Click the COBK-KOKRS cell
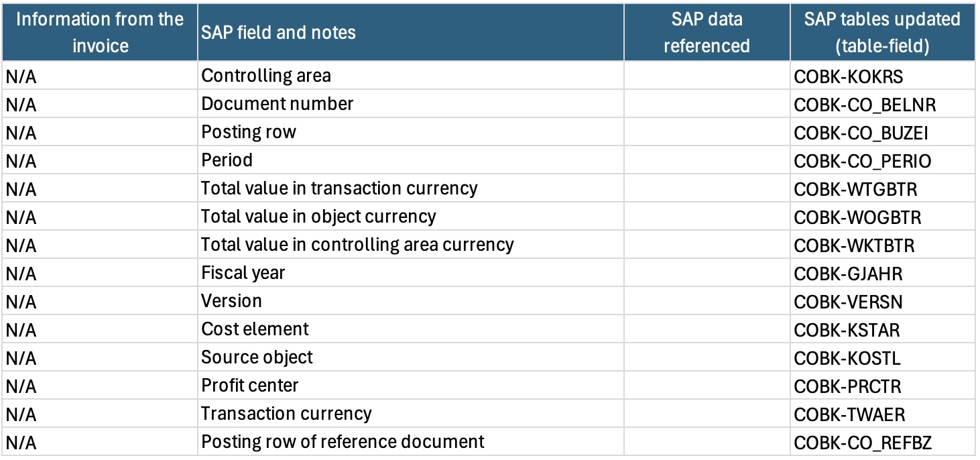The image size is (980, 460). (x=882, y=76)
